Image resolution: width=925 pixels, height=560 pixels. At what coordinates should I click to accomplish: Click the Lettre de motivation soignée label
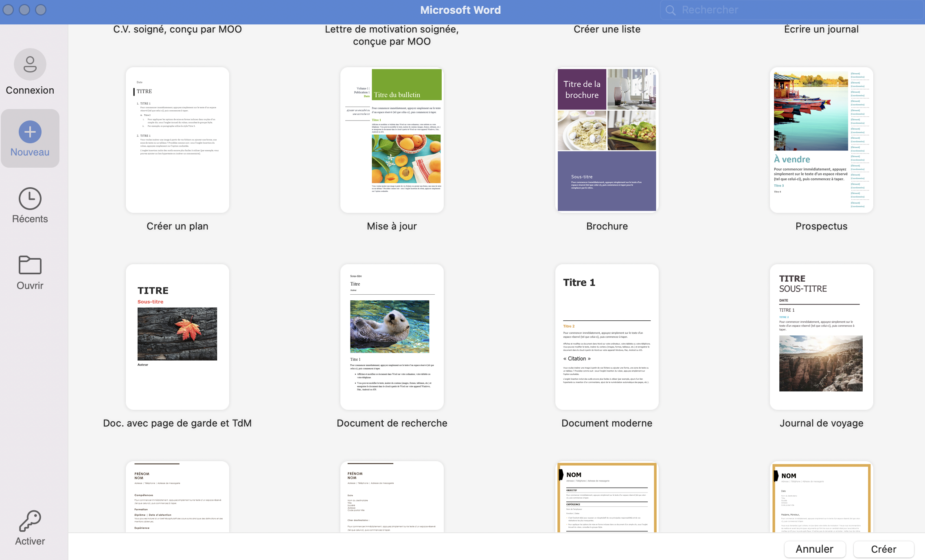point(392,35)
